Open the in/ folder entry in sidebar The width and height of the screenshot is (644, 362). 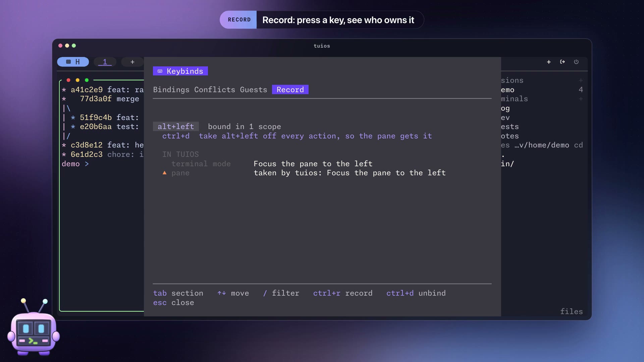507,164
